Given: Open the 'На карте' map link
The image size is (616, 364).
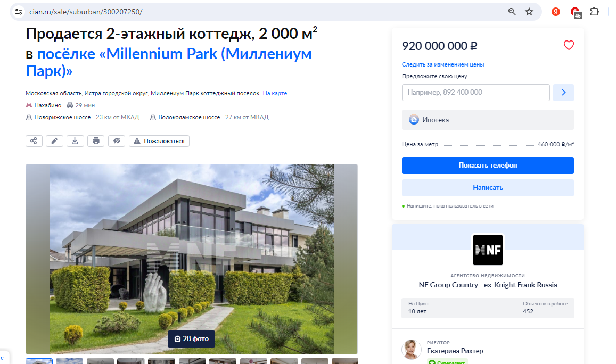Looking at the screenshot, I should pyautogui.click(x=275, y=94).
